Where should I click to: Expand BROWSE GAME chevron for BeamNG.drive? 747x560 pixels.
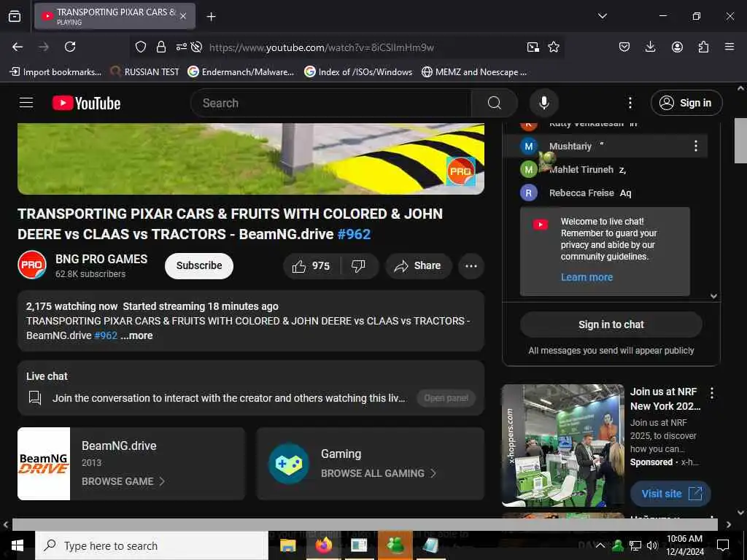pyautogui.click(x=162, y=481)
